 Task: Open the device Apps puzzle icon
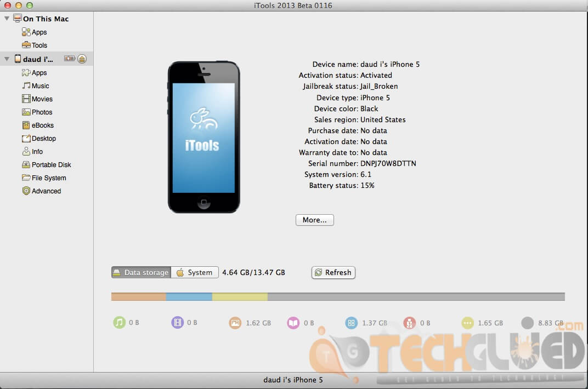coord(26,73)
